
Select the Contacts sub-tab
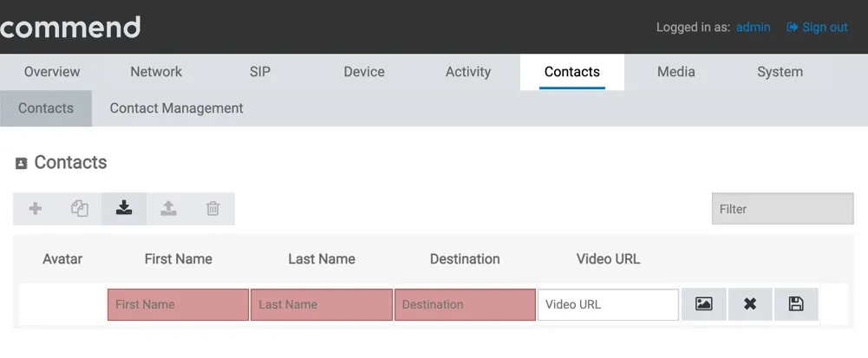point(46,107)
